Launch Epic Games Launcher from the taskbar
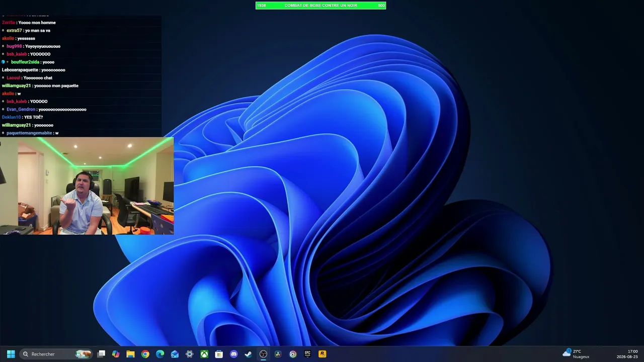 [307, 354]
